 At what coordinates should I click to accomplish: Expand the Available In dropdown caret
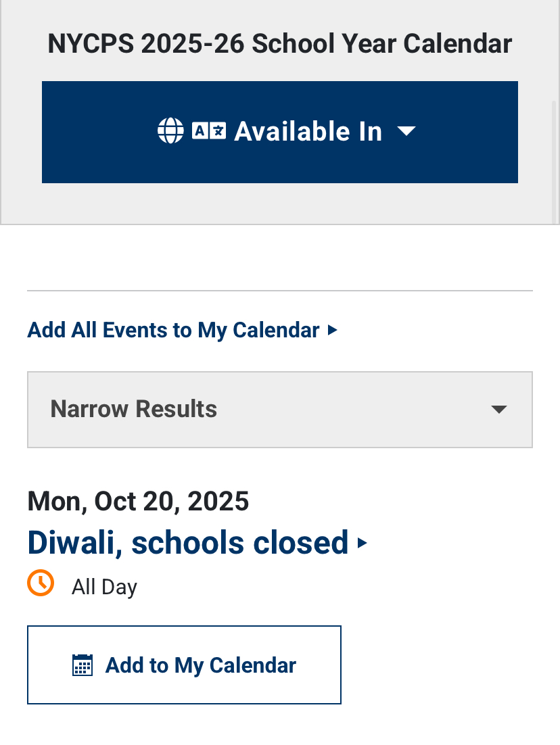[x=406, y=131]
